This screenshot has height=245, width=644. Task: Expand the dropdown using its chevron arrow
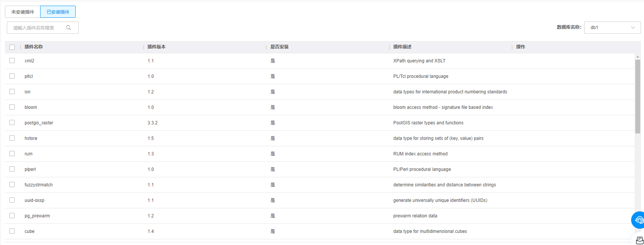[x=633, y=28]
